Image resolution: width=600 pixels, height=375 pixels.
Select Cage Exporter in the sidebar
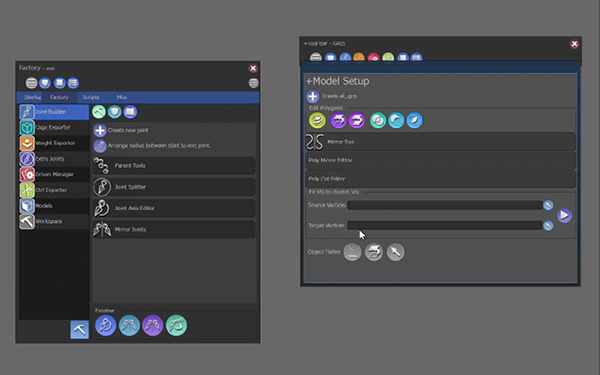pos(54,127)
